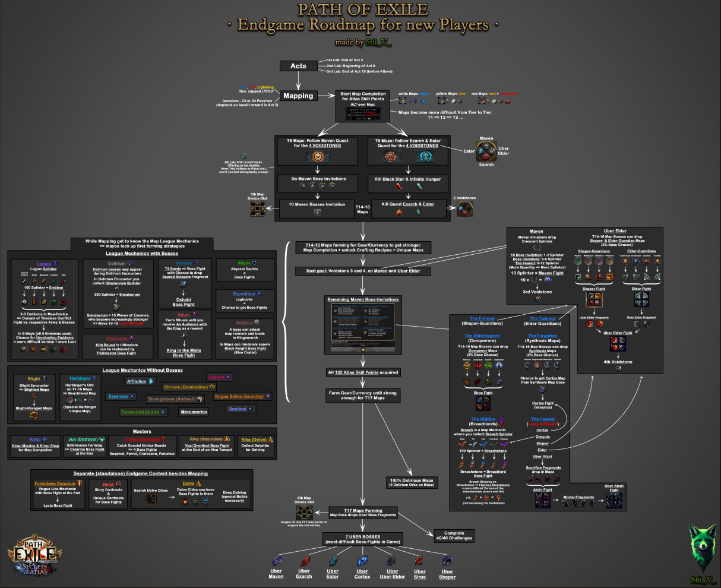The width and height of the screenshot is (721, 588).
Task: Click the four-voidstone icon between Eater and Uber Elder
Action: 486,151
